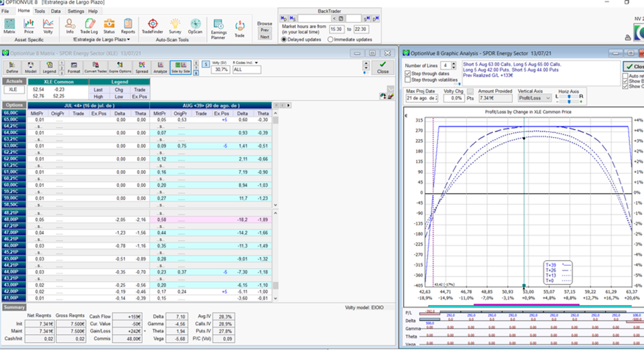Adjust the Horiz Axis L-R slider
Image resolution: width=644 pixels, height=350 pixels.
coord(569,97)
